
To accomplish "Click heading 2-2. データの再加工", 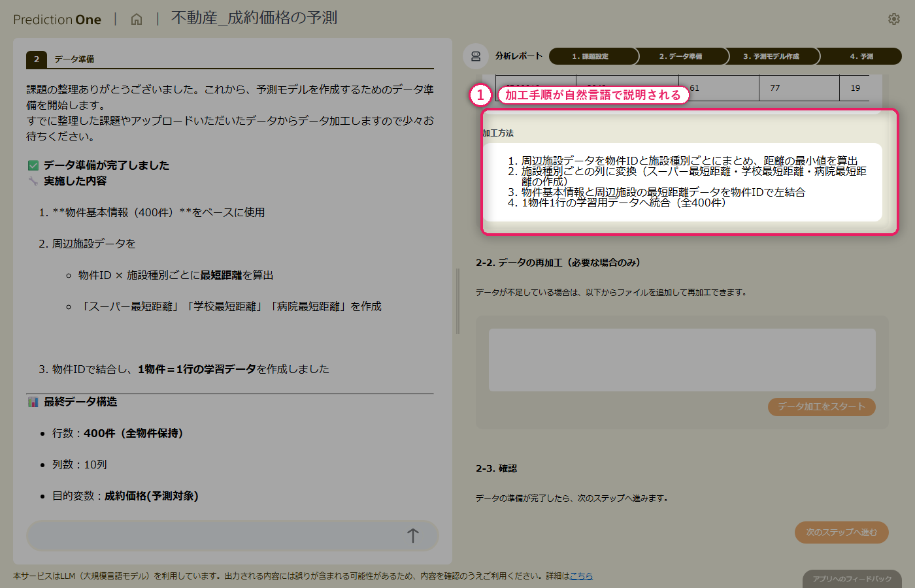I will tap(558, 263).
